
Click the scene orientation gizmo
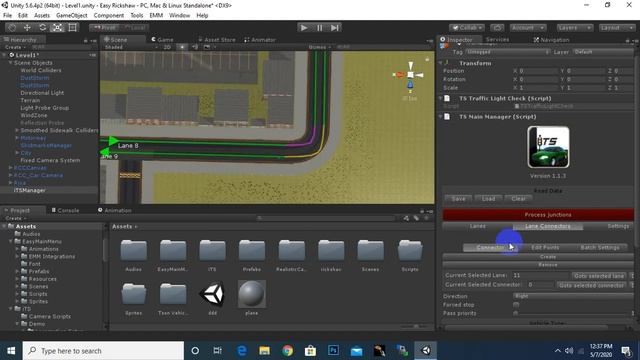point(410,75)
